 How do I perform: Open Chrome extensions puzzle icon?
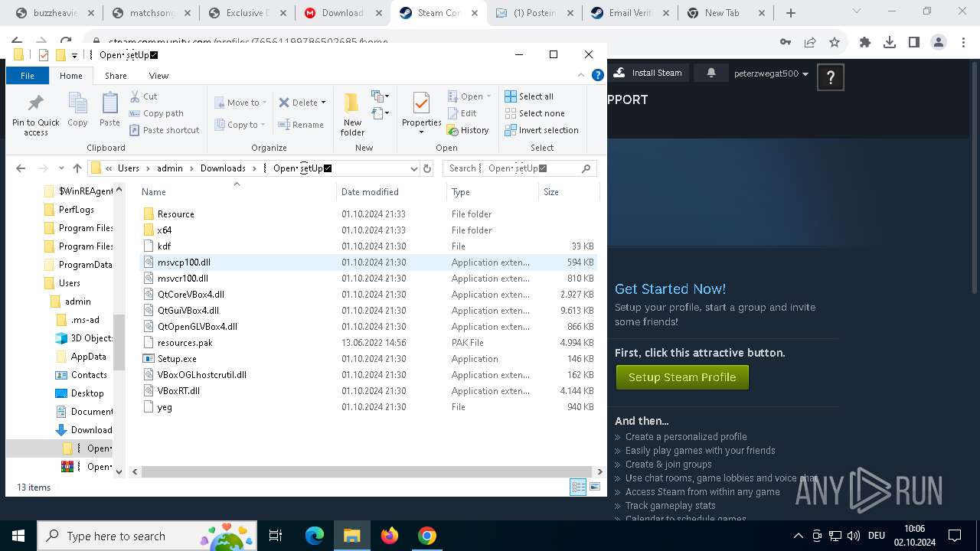click(865, 43)
